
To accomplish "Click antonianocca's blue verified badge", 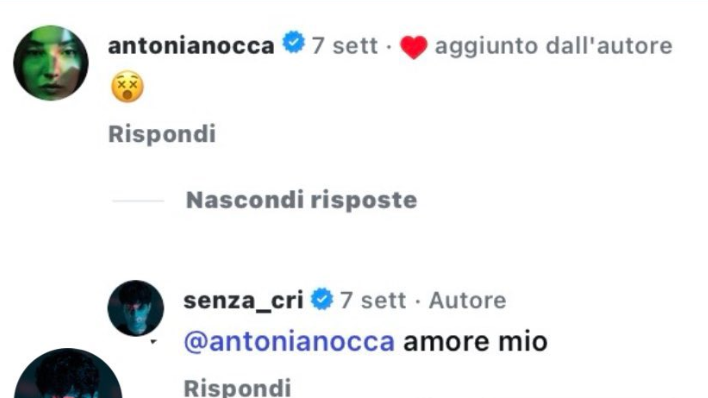I will 293,42.
